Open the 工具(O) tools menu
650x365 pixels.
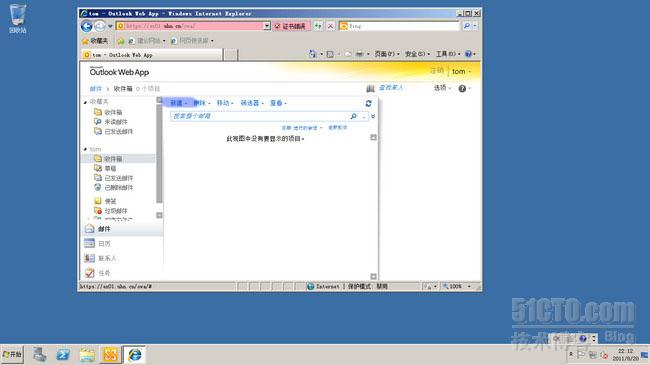448,54
